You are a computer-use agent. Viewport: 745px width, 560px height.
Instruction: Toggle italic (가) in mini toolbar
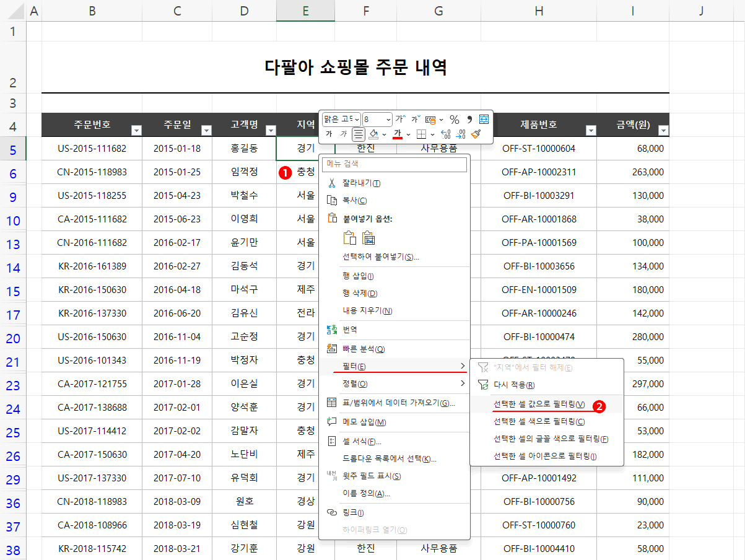344,134
